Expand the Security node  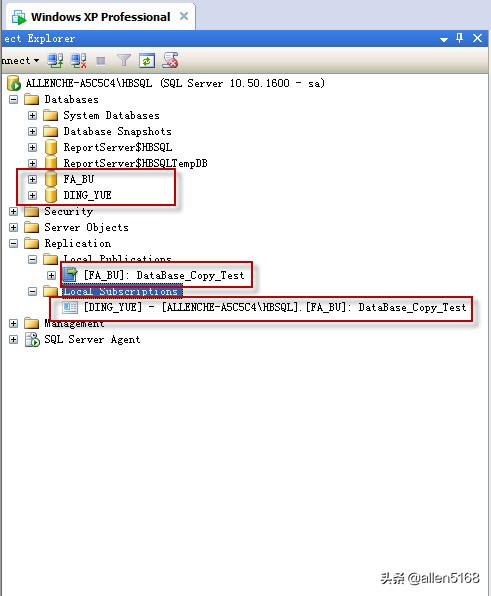[x=14, y=211]
